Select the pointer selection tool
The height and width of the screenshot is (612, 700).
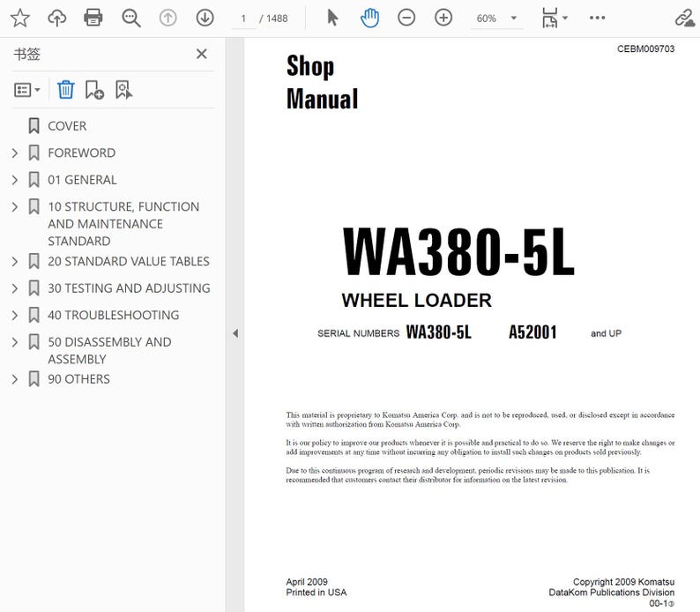pyautogui.click(x=332, y=19)
